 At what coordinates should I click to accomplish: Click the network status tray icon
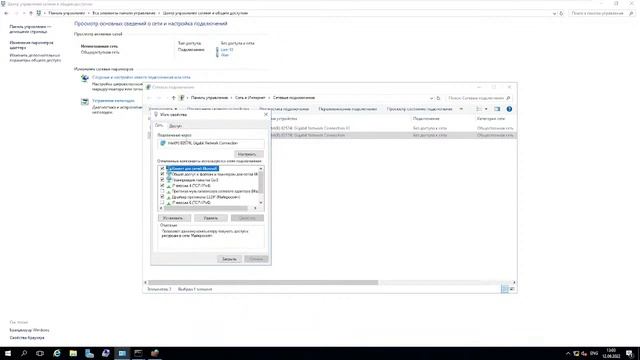(x=576, y=353)
